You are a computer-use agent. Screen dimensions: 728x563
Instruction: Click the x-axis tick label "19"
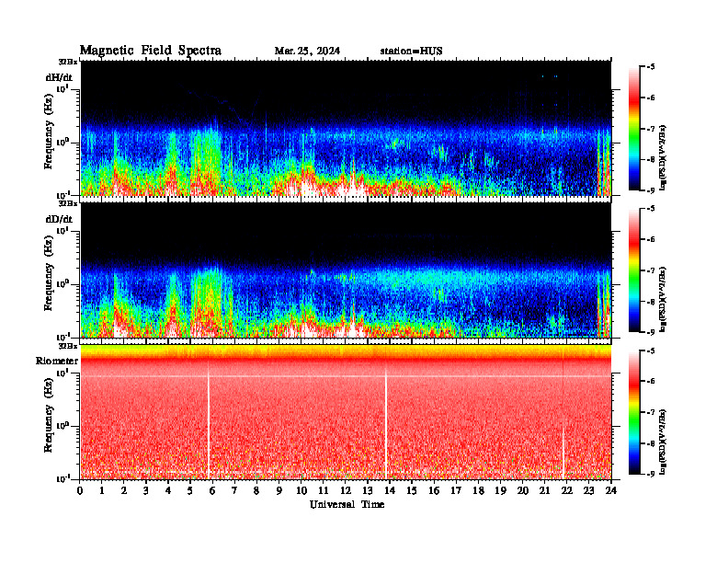[500, 490]
